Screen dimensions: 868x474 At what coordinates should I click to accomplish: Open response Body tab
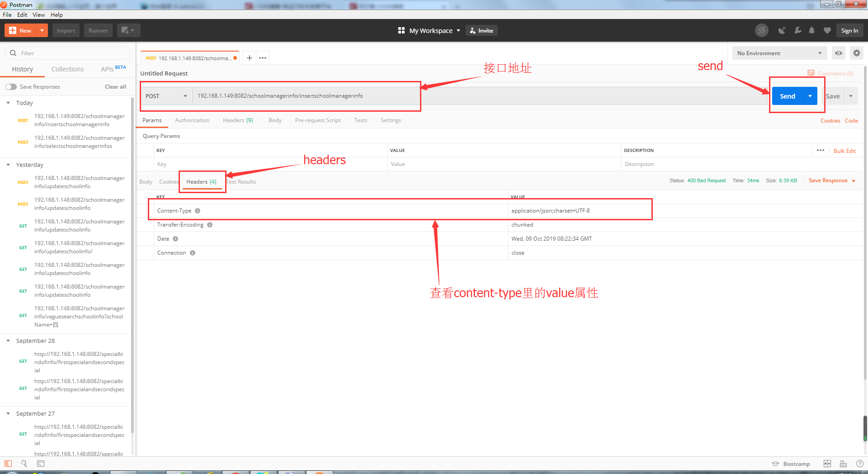(x=146, y=182)
